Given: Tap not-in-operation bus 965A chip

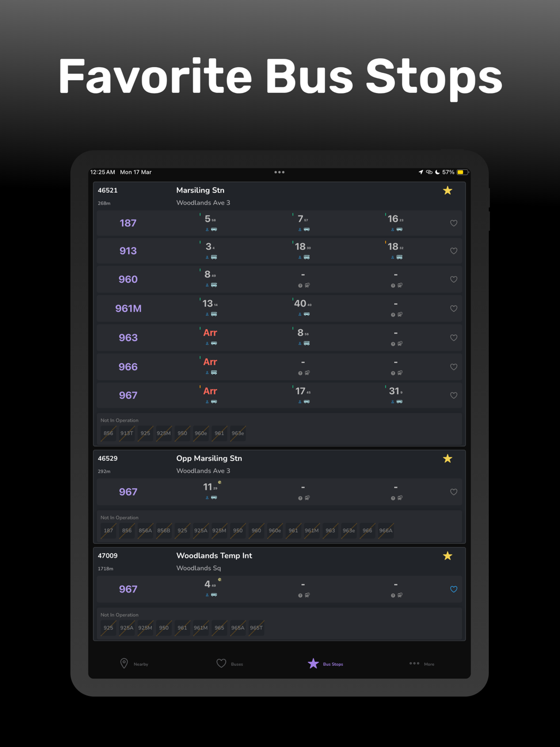Looking at the screenshot, I should pyautogui.click(x=238, y=628).
